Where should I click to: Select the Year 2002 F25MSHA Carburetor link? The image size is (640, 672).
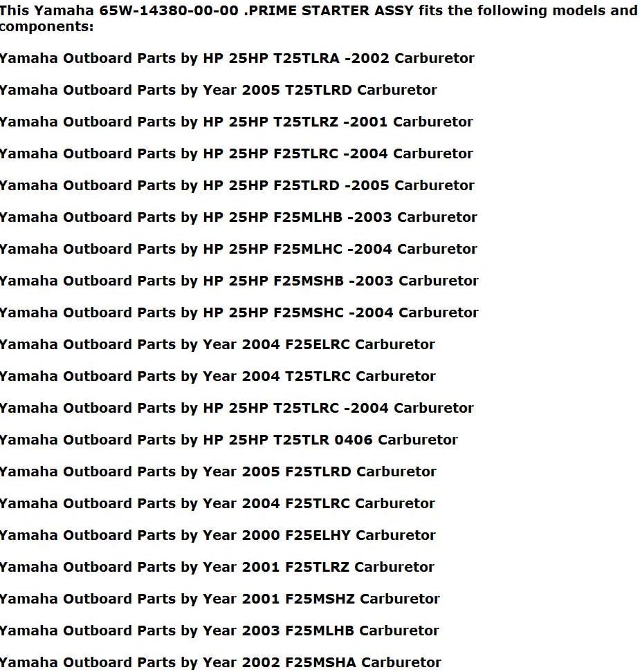221,662
